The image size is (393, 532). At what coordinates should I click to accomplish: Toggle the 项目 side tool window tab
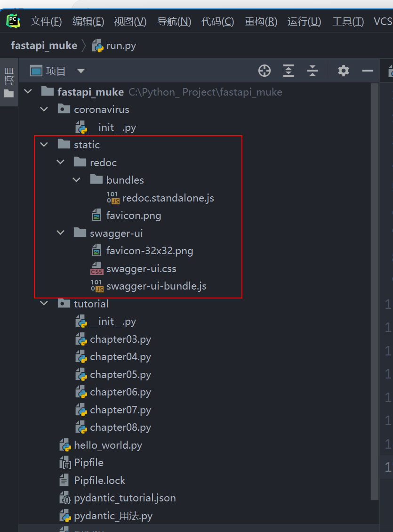(x=9, y=82)
